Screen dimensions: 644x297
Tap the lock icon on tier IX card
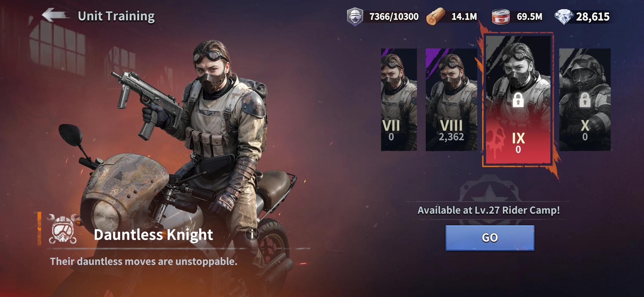pos(518,100)
